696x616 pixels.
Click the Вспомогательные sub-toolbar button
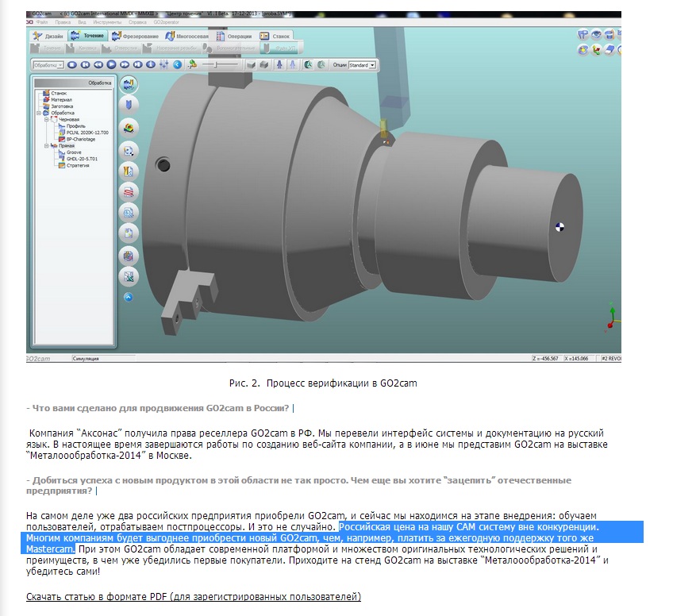230,48
